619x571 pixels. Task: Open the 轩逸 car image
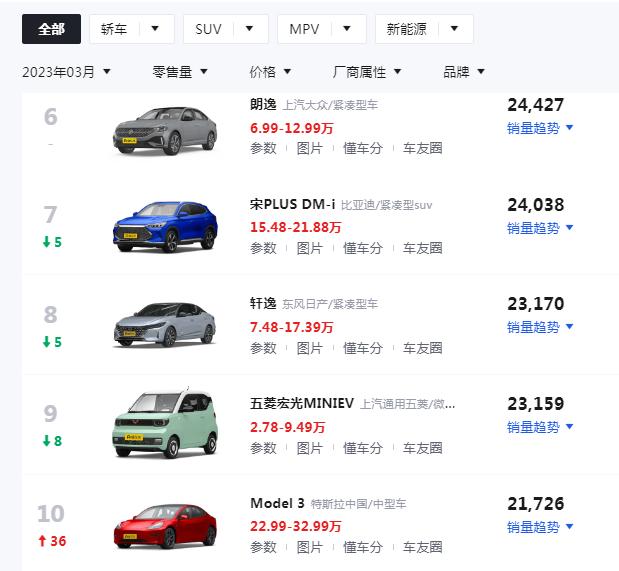pyautogui.click(x=165, y=325)
